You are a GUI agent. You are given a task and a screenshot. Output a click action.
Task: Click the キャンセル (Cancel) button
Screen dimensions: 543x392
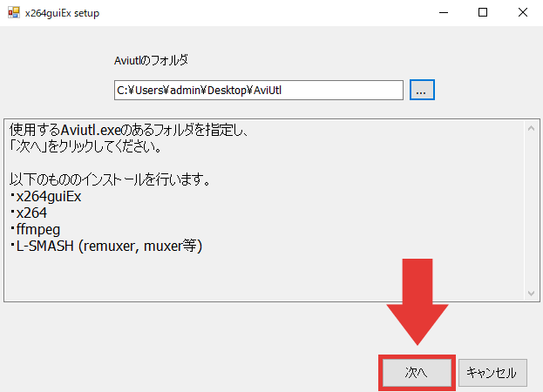point(492,373)
